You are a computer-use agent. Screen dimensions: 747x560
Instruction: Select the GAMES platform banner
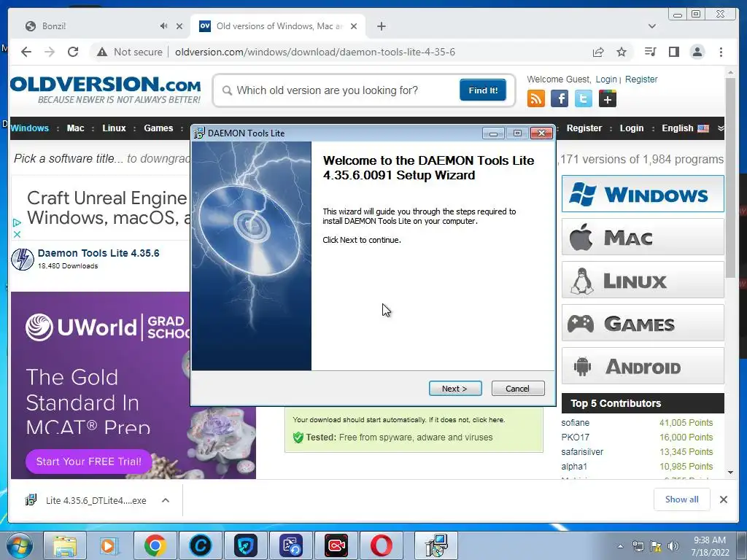pyautogui.click(x=643, y=323)
